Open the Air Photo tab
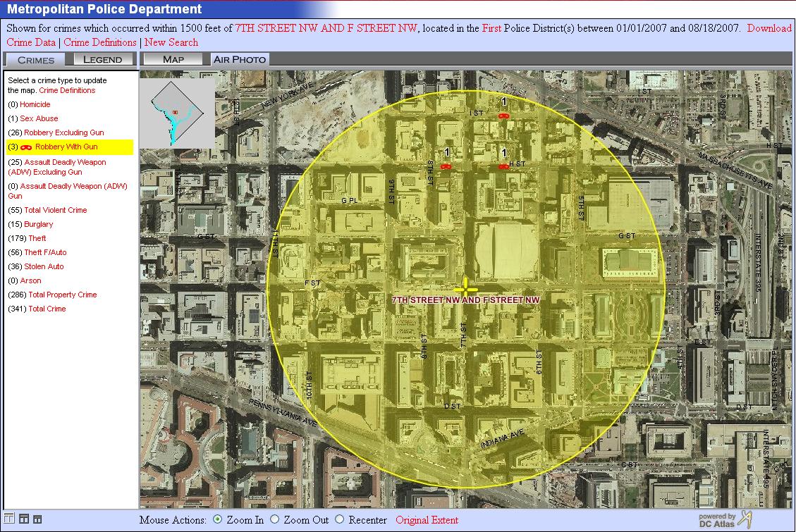Screen dimensions: 796x532 click(x=240, y=59)
